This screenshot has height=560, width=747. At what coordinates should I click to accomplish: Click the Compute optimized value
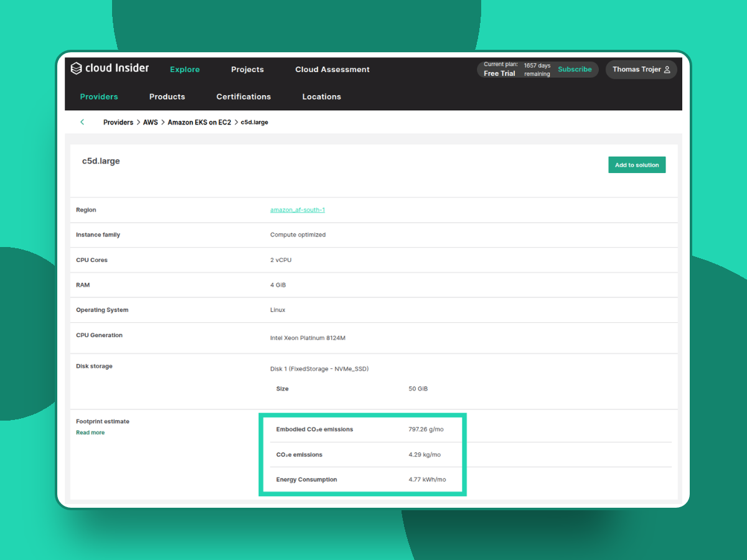(298, 235)
